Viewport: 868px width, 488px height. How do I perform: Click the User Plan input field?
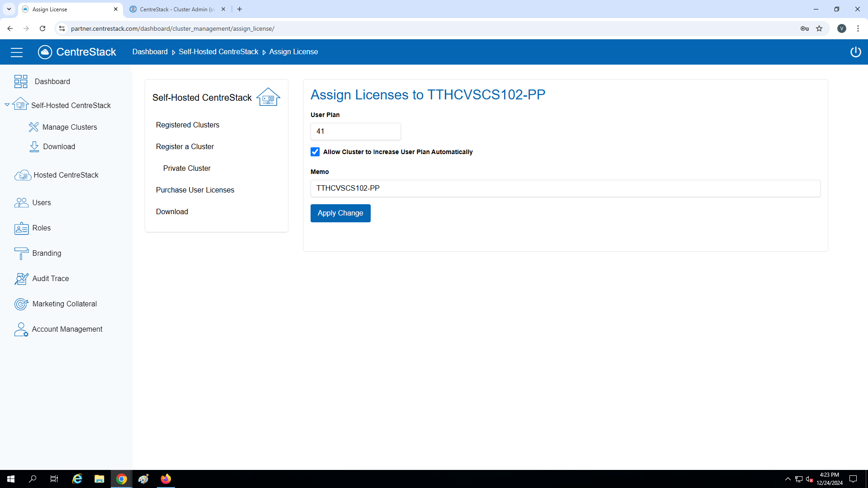pyautogui.click(x=356, y=131)
